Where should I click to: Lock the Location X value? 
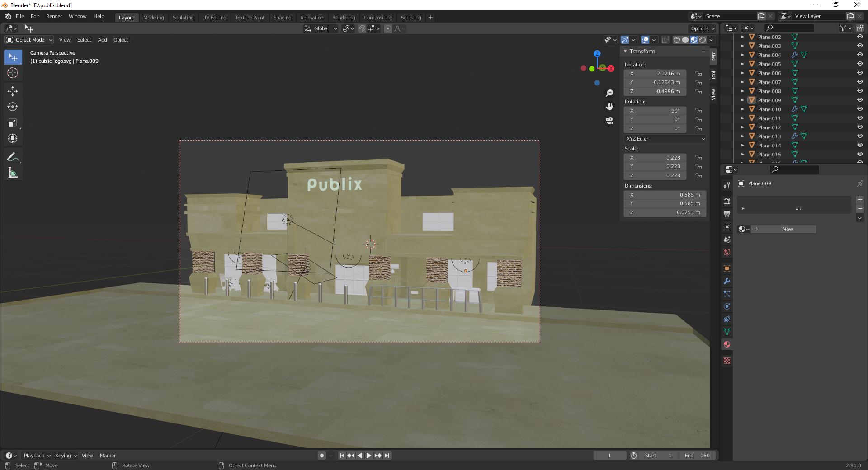click(x=698, y=74)
